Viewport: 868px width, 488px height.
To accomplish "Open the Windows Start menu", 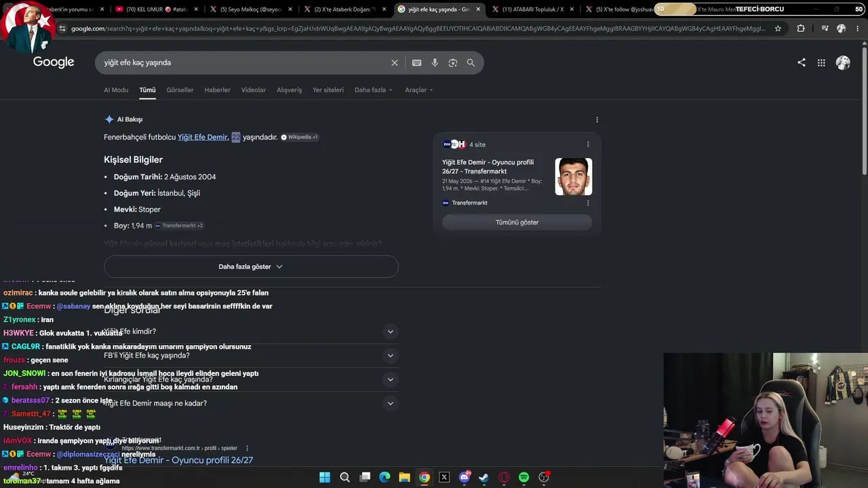I will click(x=325, y=477).
